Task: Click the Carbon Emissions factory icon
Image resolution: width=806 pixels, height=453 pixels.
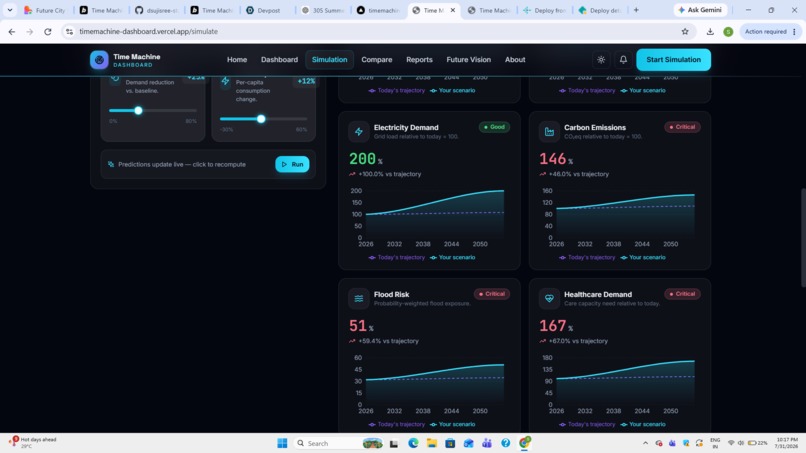Action: 549,132
